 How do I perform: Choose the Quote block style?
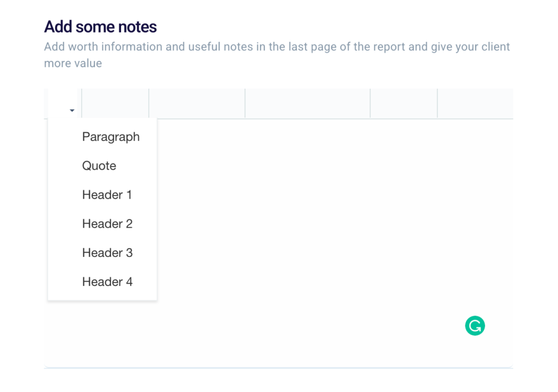click(99, 166)
